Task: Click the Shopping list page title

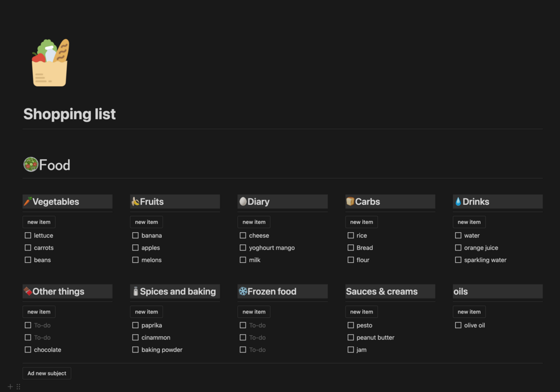Action: [70, 114]
